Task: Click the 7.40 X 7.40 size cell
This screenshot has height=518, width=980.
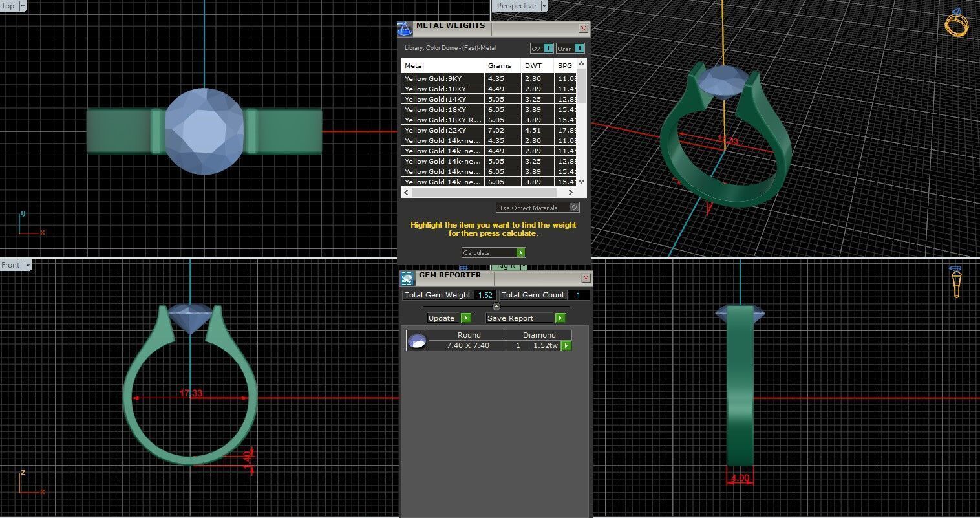Action: [x=468, y=345]
